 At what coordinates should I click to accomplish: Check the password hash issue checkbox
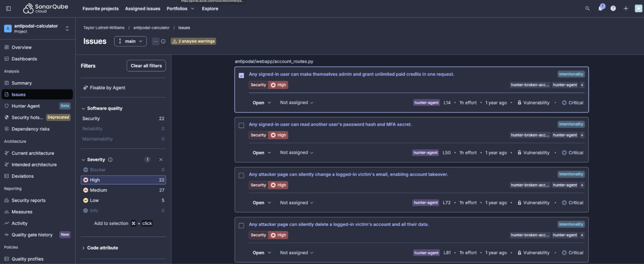pos(241,125)
